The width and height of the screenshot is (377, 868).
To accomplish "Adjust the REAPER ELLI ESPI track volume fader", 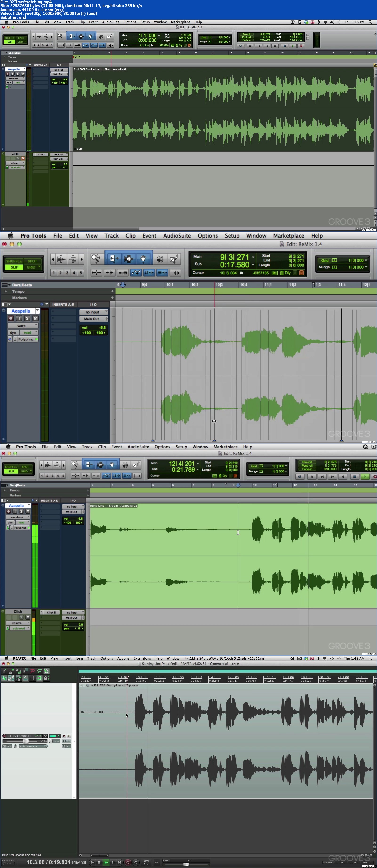I will pyautogui.click(x=26, y=741).
